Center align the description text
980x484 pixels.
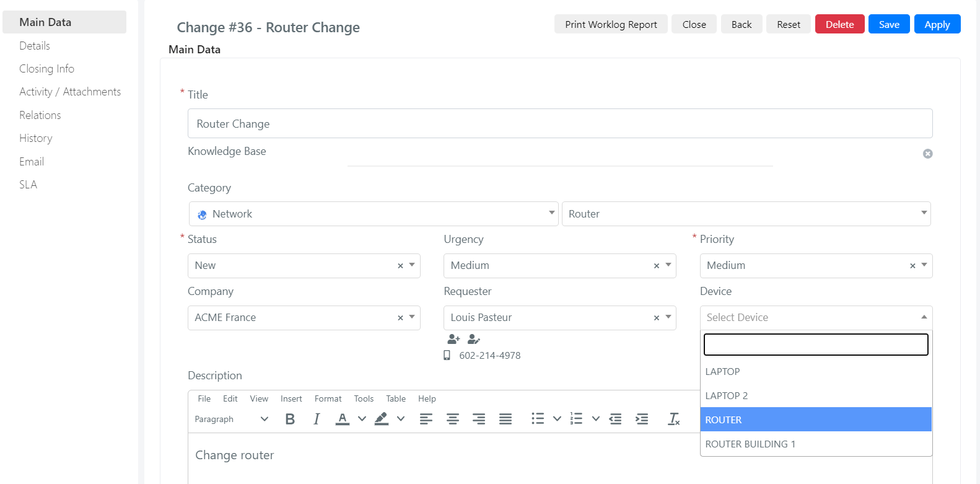coord(453,419)
